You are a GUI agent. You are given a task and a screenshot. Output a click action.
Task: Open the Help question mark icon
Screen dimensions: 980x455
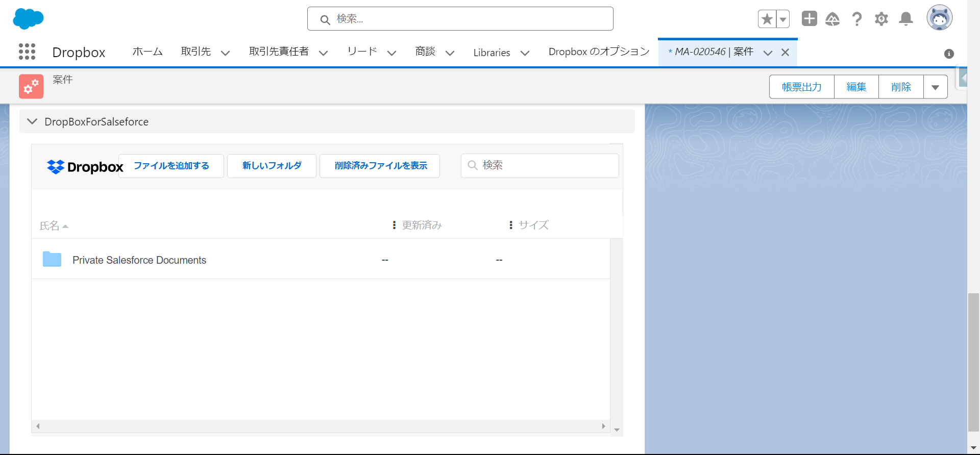click(x=857, y=19)
